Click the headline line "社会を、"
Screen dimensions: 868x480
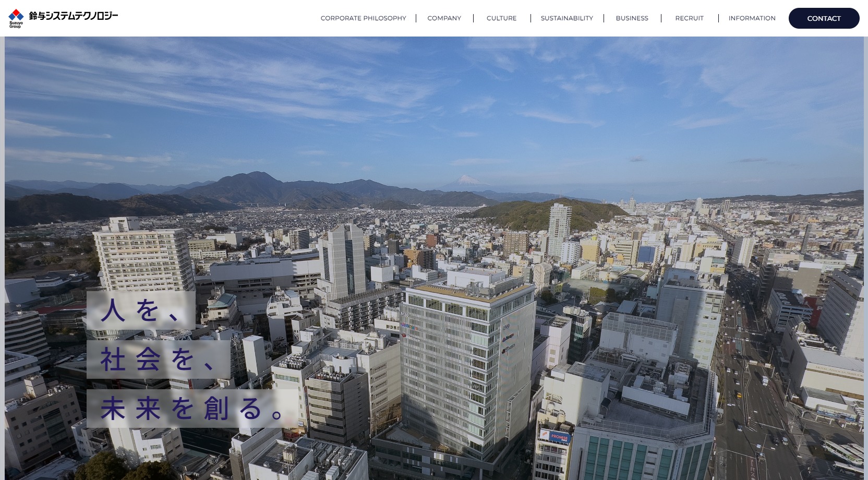click(158, 359)
